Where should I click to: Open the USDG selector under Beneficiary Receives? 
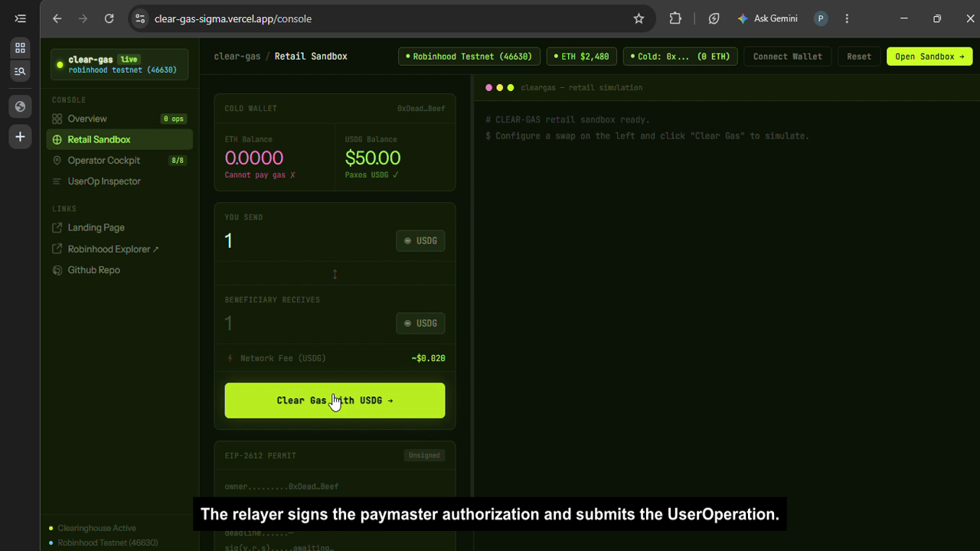coord(420,323)
